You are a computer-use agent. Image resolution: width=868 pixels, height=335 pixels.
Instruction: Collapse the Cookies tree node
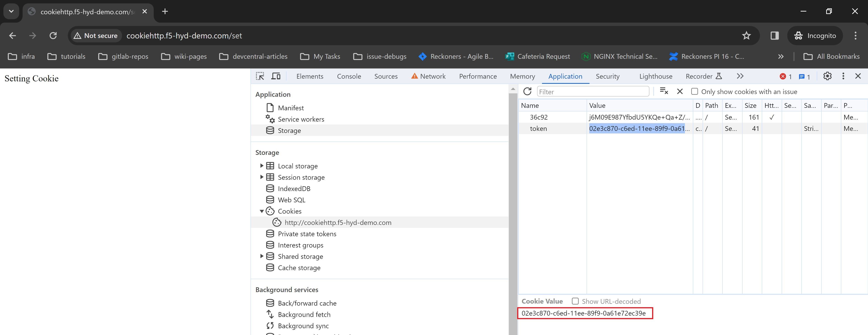[262, 211]
